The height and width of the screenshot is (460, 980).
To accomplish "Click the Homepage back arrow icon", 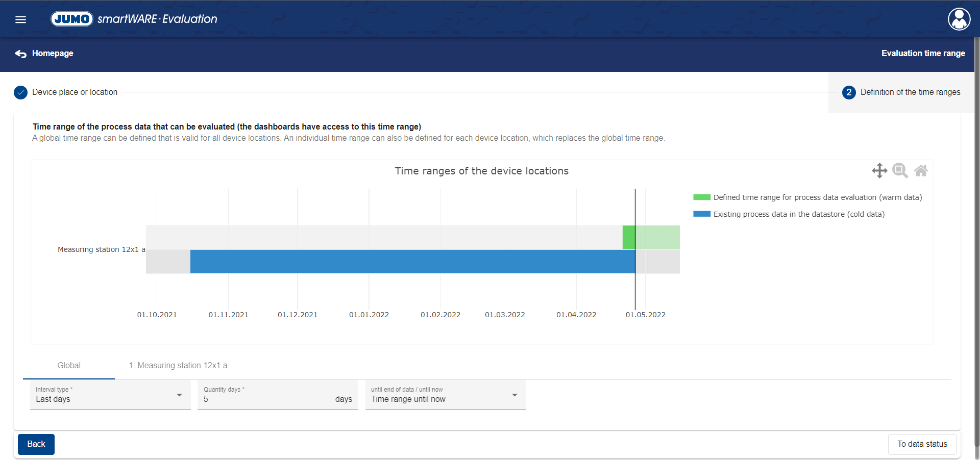I will (x=20, y=54).
